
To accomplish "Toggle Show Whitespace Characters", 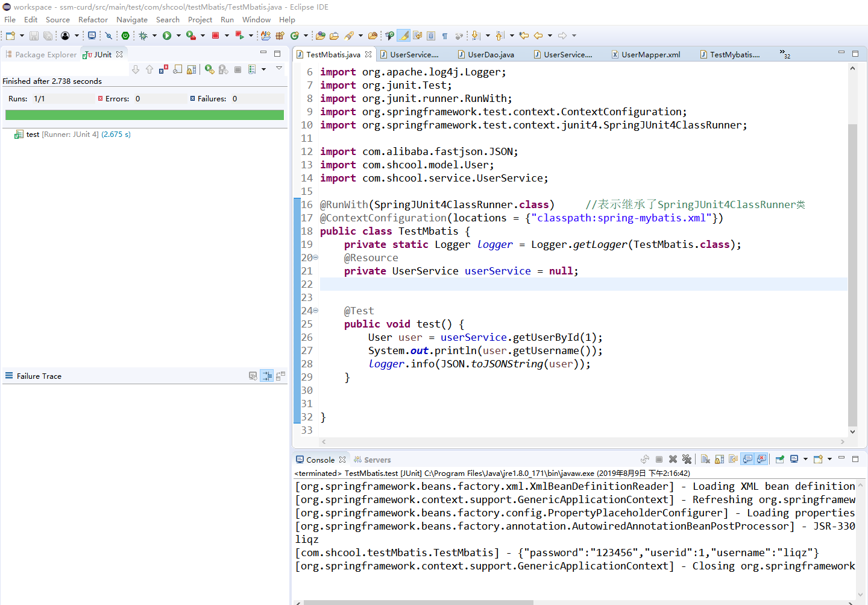I will tap(445, 36).
